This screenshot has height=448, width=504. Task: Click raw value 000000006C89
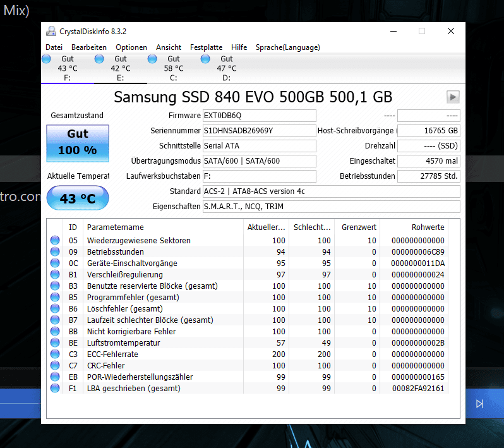(x=418, y=252)
